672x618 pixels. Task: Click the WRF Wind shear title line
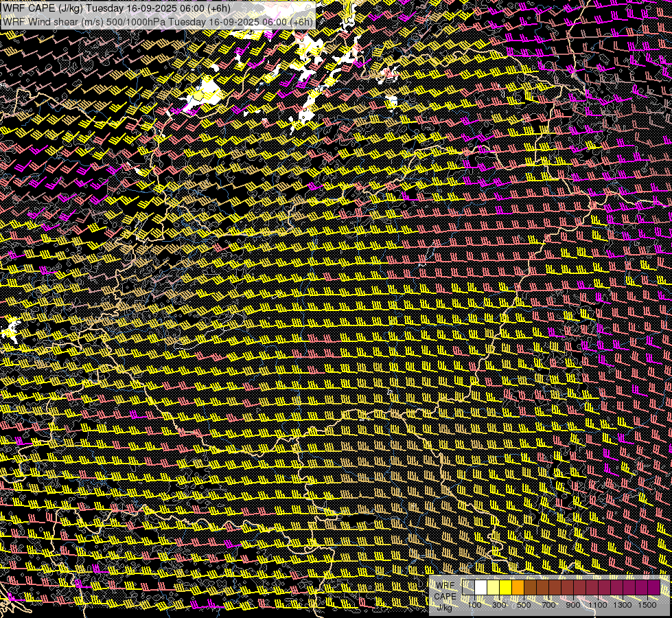coord(158,21)
